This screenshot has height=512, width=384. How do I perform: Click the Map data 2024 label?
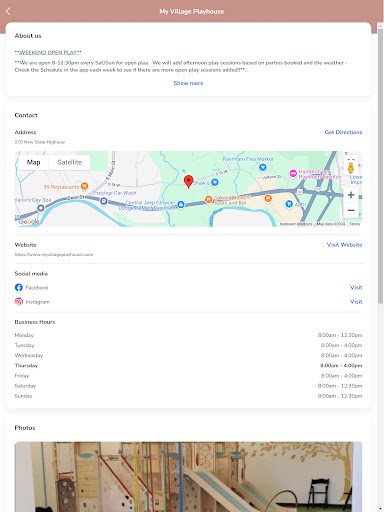pyautogui.click(x=331, y=224)
